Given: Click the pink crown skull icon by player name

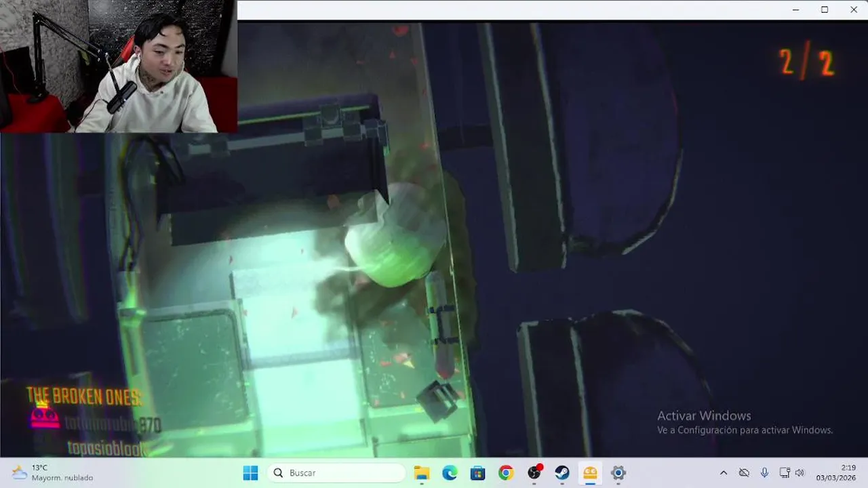Looking at the screenshot, I should point(45,417).
